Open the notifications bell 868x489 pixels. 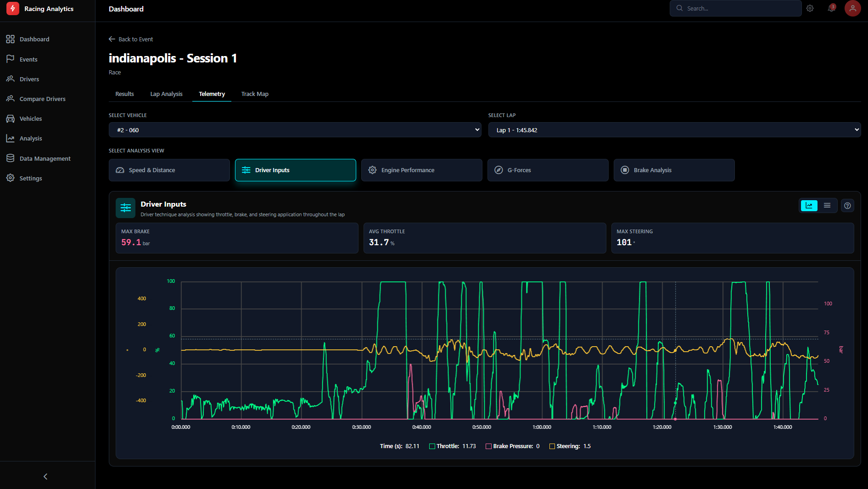coord(831,9)
